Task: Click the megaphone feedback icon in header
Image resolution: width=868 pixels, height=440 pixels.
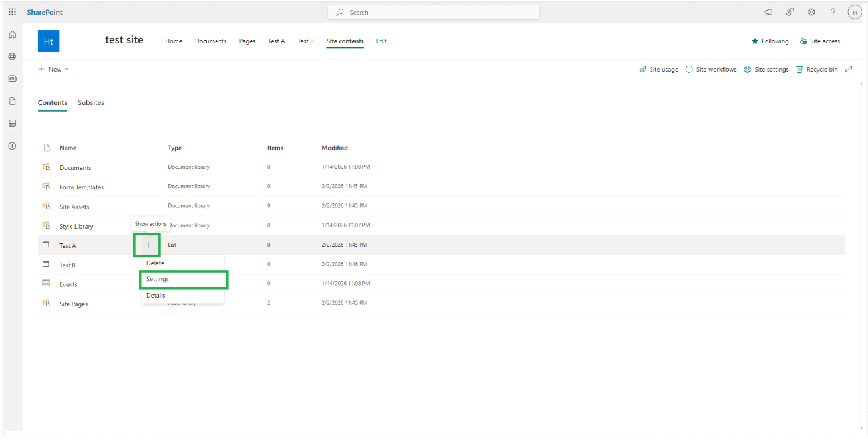Action: pos(768,12)
